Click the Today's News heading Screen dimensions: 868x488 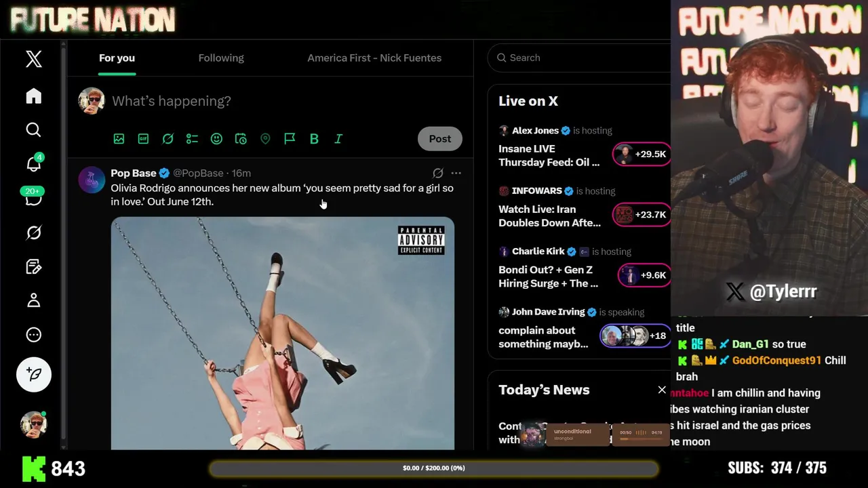click(544, 390)
